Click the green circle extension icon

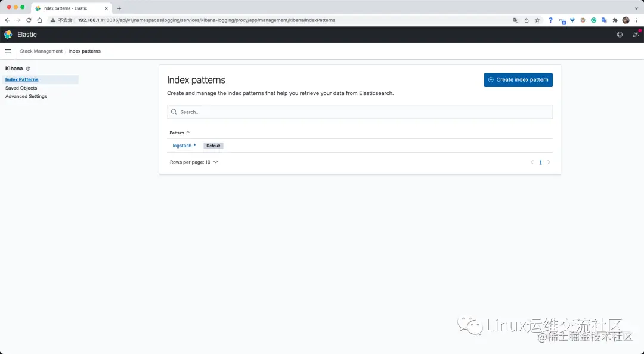pyautogui.click(x=593, y=20)
